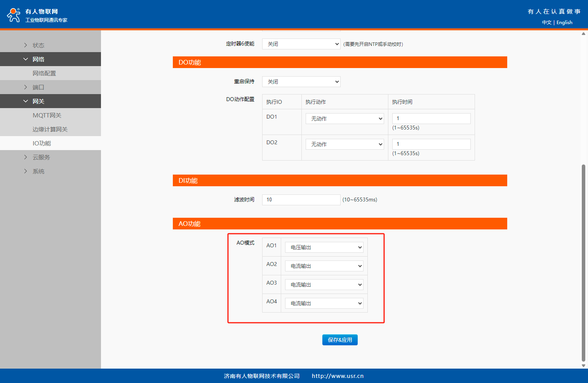Collapse the 网关 section chevron
The width and height of the screenshot is (588, 383).
coord(26,101)
